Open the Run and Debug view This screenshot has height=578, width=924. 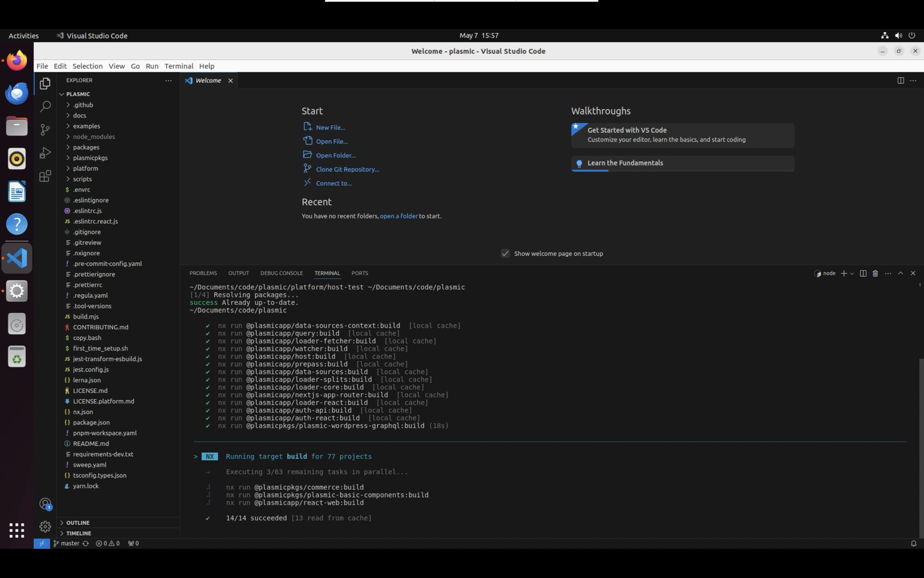pyautogui.click(x=45, y=153)
